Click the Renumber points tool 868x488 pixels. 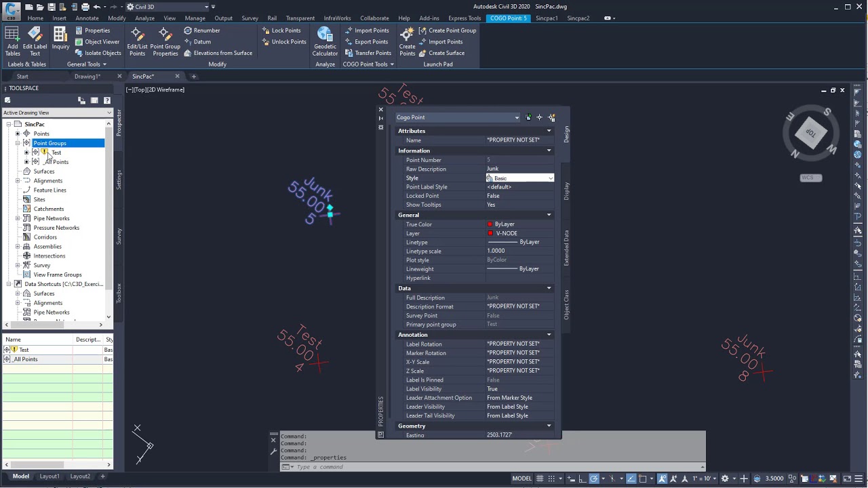tap(201, 30)
